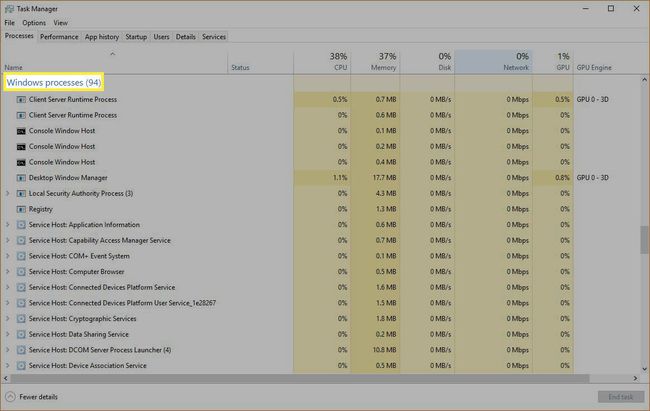Sort by the Disk column header
Viewport: 650px width, 411px height.
coord(427,61)
